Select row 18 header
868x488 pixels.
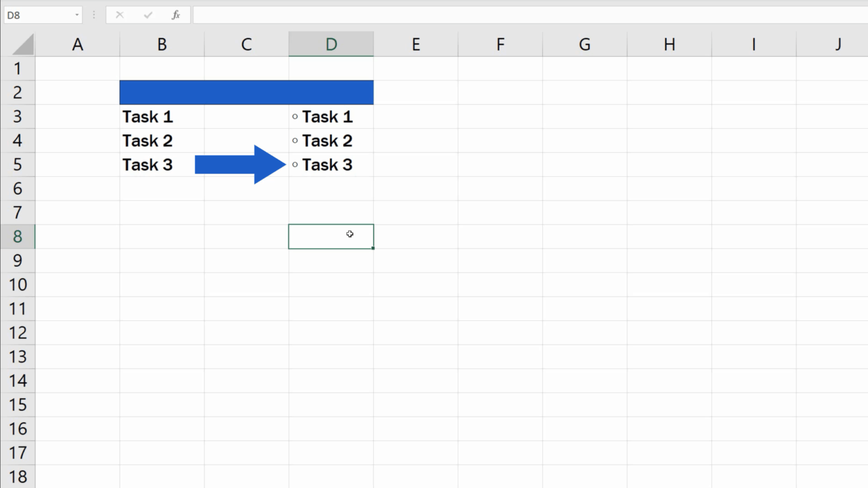(x=18, y=476)
